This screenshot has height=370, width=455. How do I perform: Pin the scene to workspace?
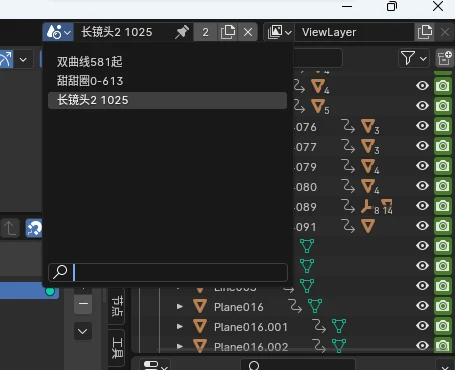[182, 32]
